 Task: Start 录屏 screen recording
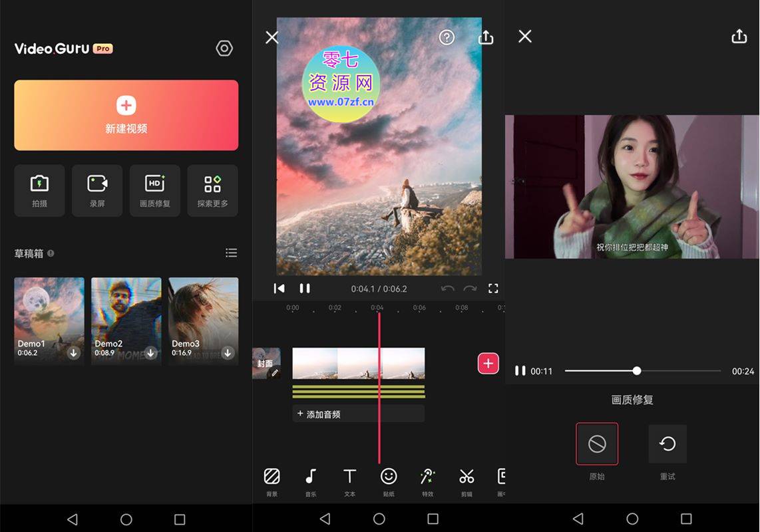97,190
